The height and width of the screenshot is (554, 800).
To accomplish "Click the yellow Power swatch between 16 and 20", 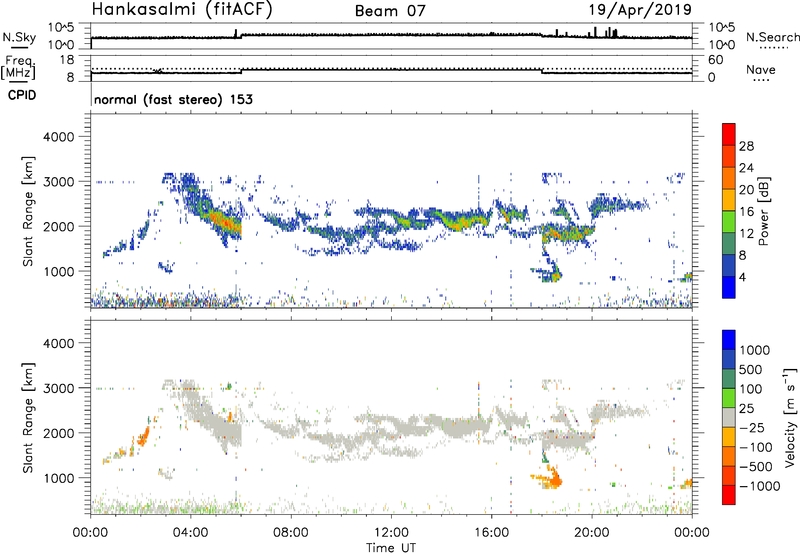I will tap(729, 200).
